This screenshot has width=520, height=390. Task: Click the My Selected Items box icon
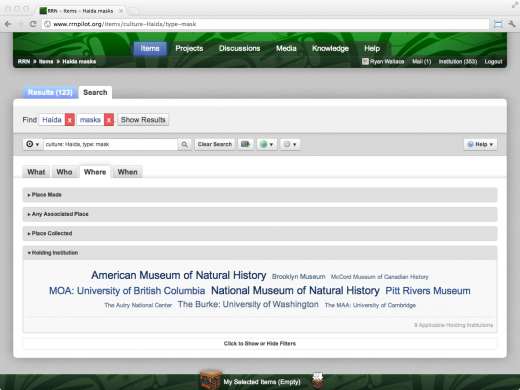point(211,380)
